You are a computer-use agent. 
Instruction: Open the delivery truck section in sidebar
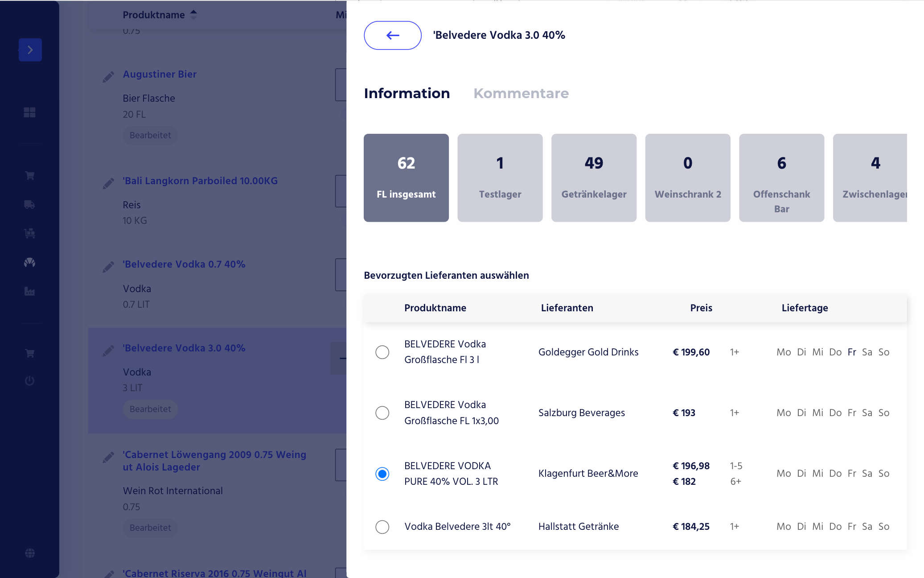tap(29, 205)
